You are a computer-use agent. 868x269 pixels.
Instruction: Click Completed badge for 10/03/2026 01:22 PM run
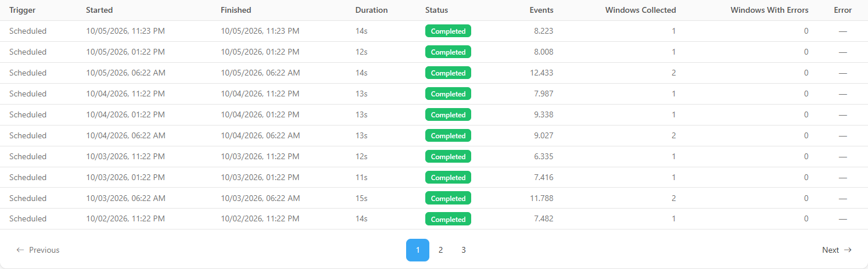point(448,178)
